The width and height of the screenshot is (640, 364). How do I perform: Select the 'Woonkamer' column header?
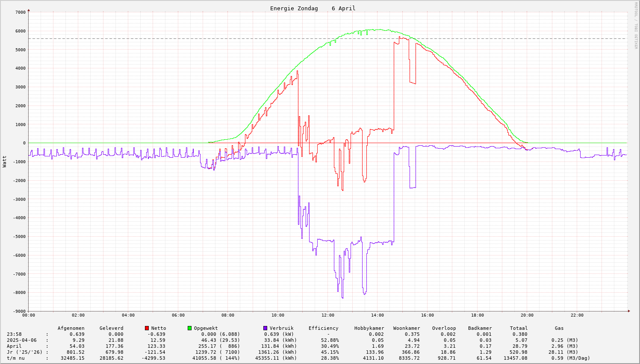click(406, 328)
